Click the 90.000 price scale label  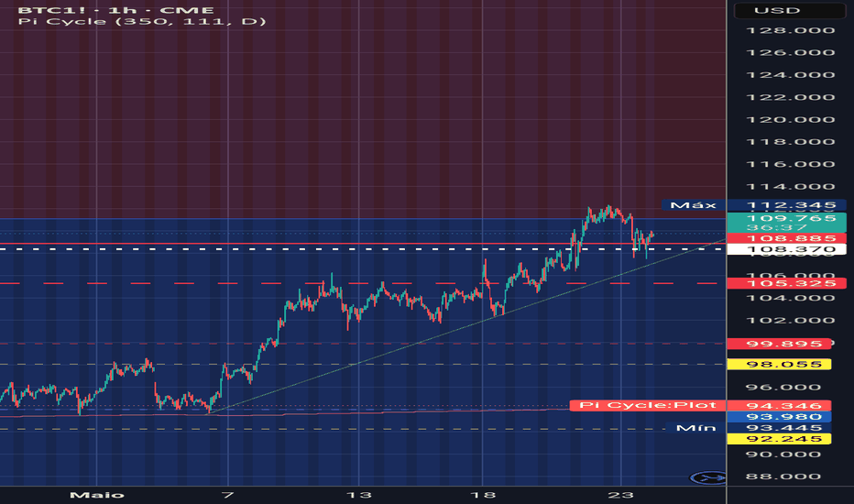[x=783, y=455]
